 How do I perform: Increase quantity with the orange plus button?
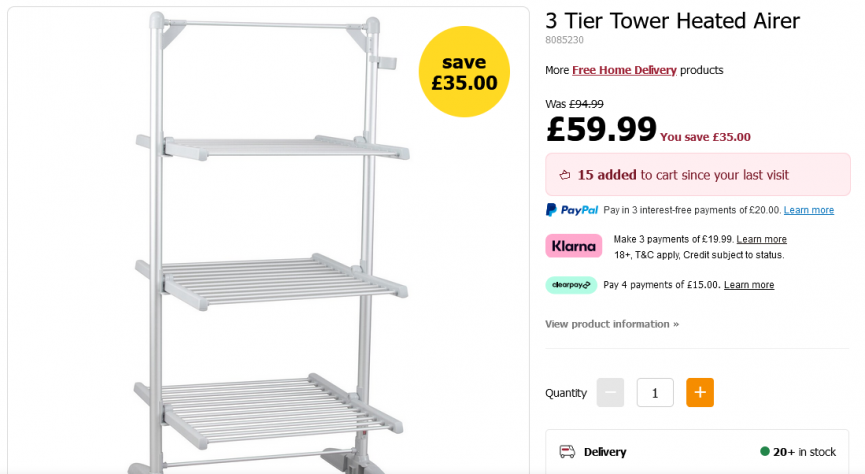(700, 393)
